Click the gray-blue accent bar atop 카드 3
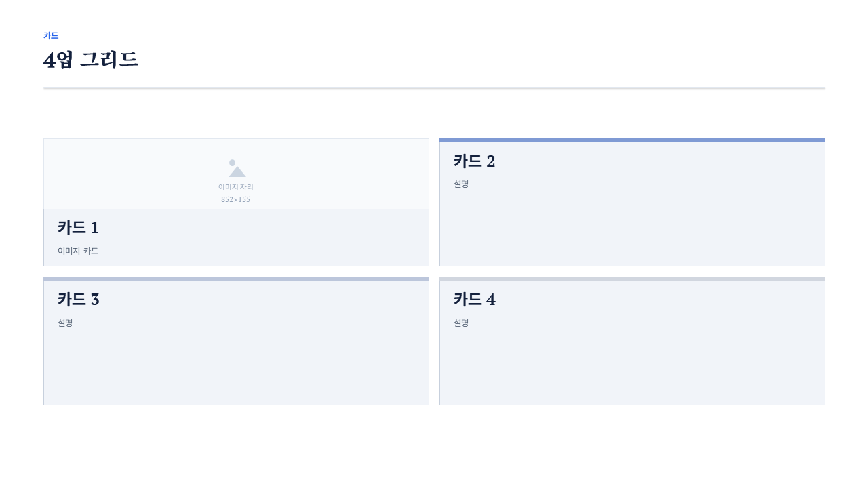Screen dimensions: 868x488 pos(236,279)
